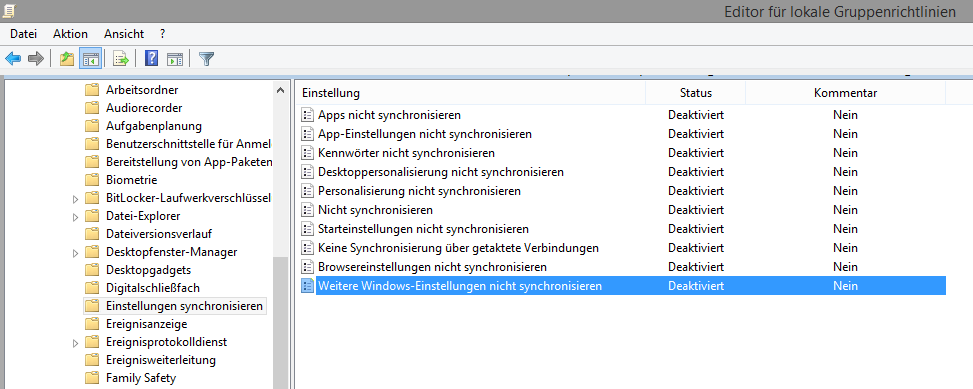Click the Forward arrow toolbar icon
Image resolution: width=973 pixels, height=389 pixels.
coord(35,59)
